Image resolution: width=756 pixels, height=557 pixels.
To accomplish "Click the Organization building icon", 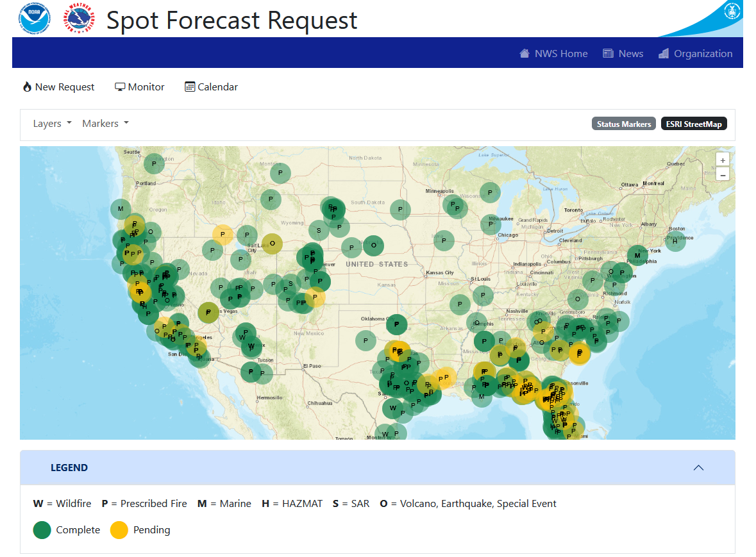I will tap(664, 54).
